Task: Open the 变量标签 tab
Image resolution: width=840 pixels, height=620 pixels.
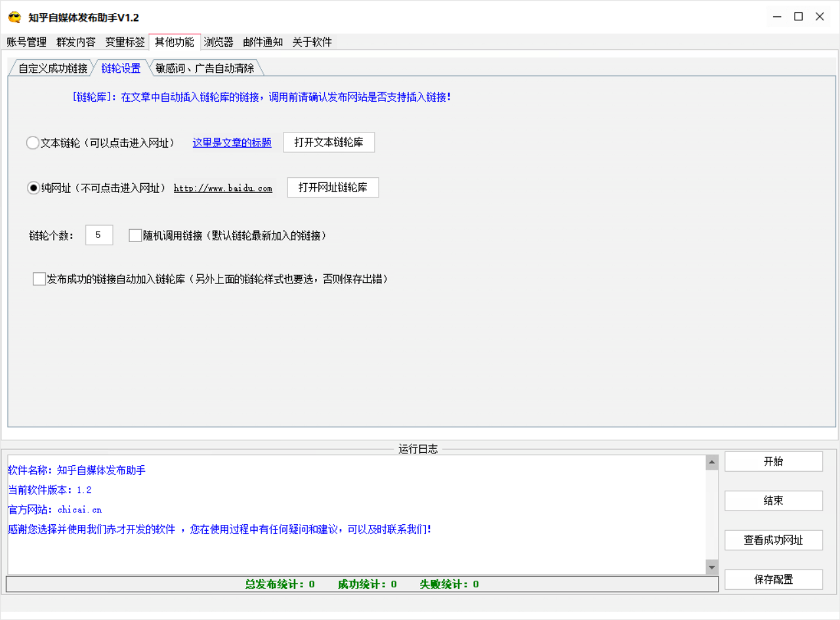Action: [125, 42]
